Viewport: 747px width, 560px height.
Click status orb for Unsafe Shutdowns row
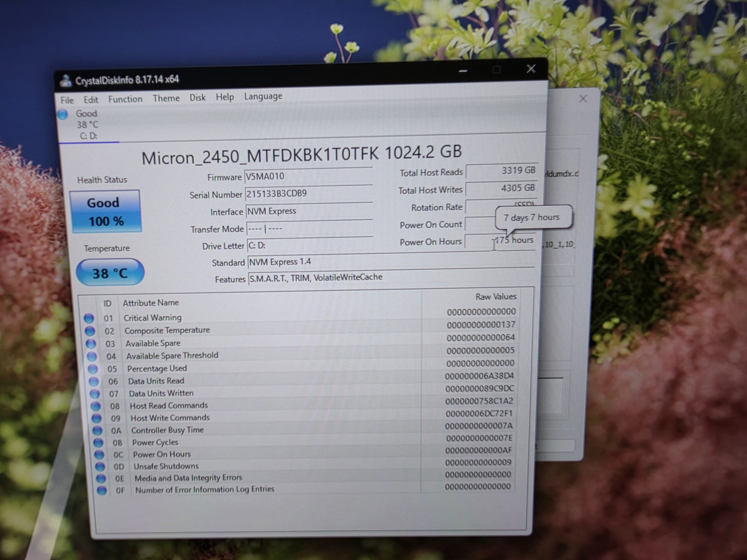[100, 466]
